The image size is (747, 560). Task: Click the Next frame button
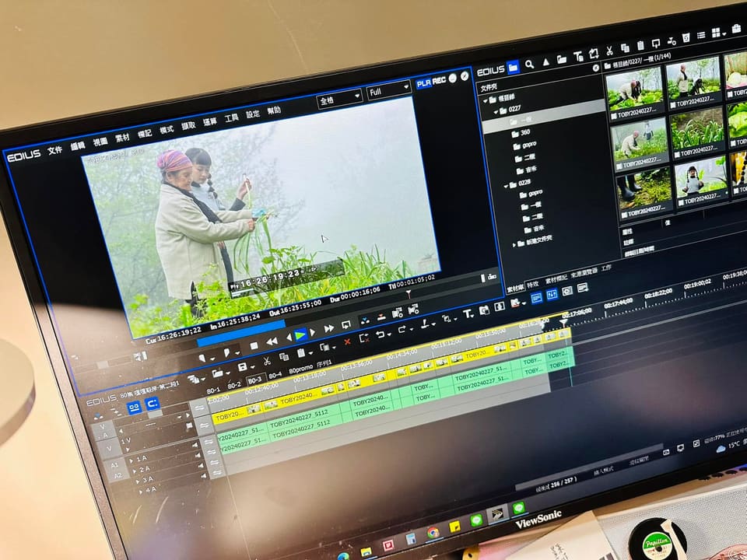(x=313, y=332)
